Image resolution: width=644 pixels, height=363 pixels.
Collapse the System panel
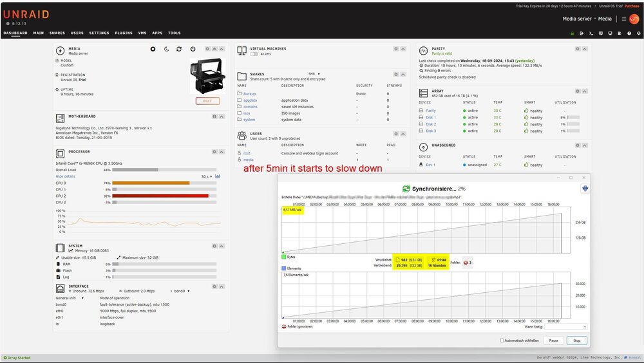(x=222, y=247)
